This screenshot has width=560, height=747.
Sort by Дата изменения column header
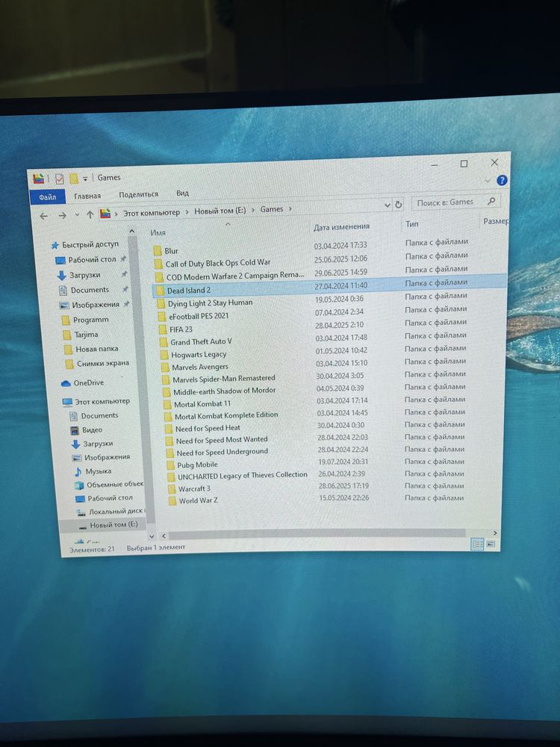pos(341,227)
